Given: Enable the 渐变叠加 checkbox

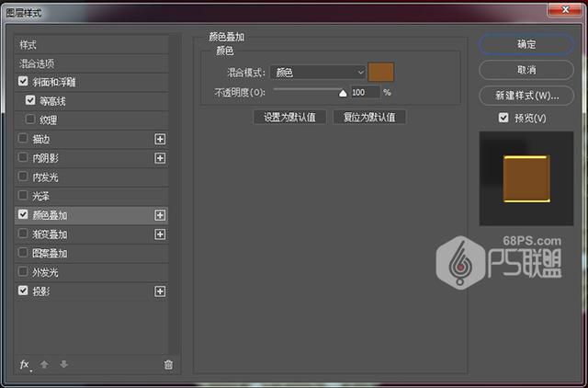Looking at the screenshot, I should [23, 234].
